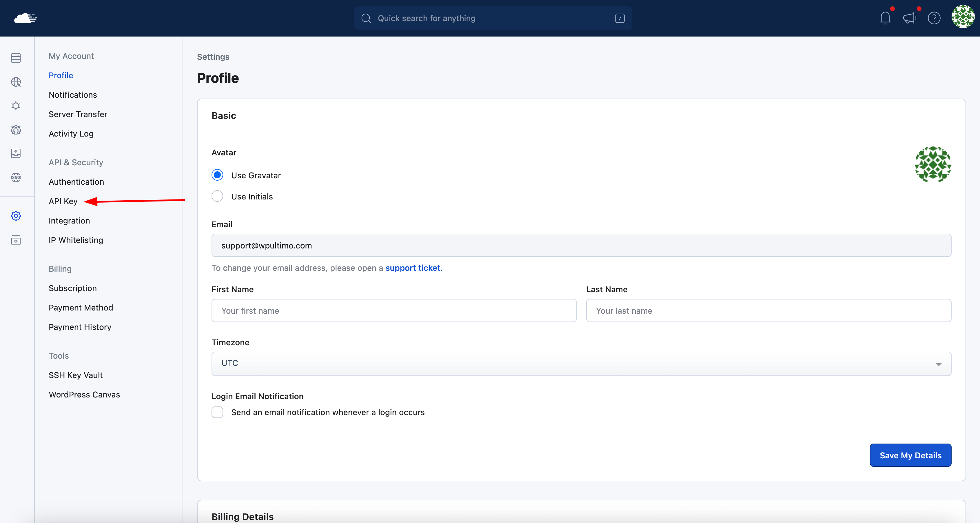This screenshot has width=980, height=523.
Task: Open Server Transfer page
Action: [78, 114]
